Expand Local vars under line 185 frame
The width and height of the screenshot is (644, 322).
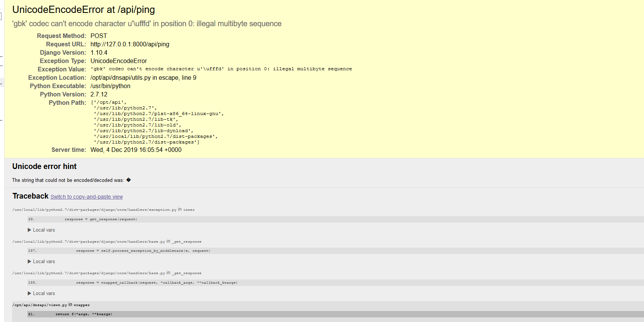41,294
